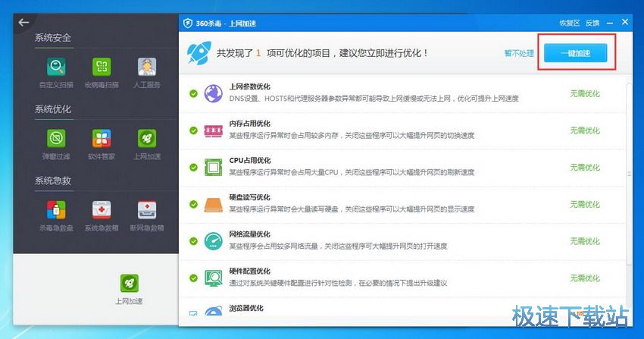Click the 网络流量优化 title text
The width and height of the screenshot is (644, 339).
(x=250, y=234)
